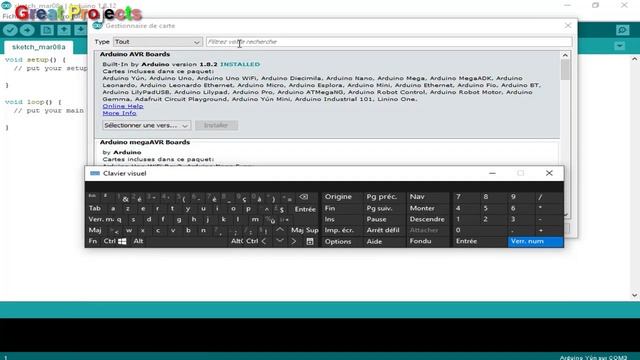640x360 pixels.
Task: Click the letter q key
Action: click(119, 219)
